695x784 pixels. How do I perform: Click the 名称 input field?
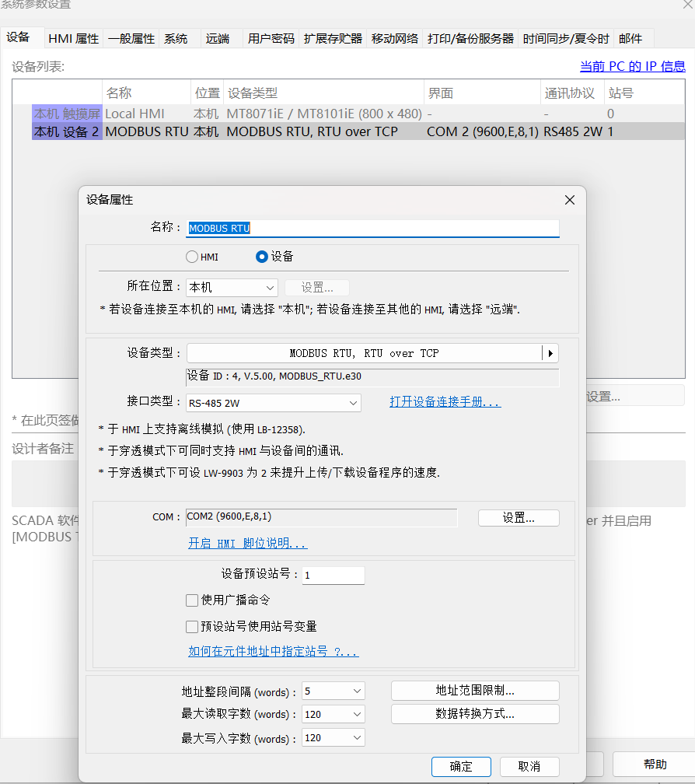[372, 229]
